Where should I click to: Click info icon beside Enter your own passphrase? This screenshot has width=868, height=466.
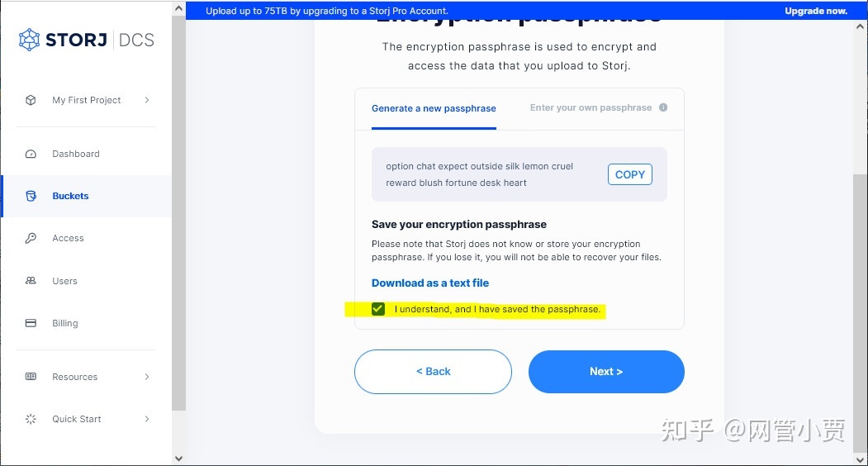tap(663, 107)
